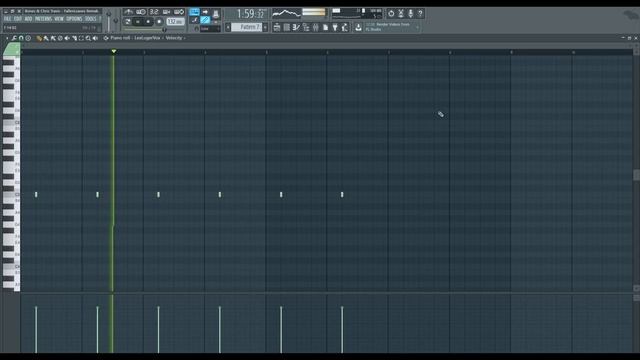Open the Pattern 7 selector

pos(246,27)
